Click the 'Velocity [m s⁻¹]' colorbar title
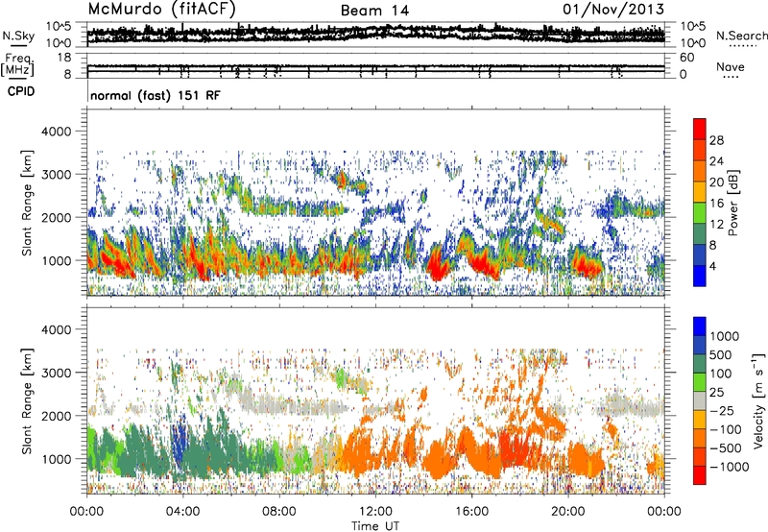The width and height of the screenshot is (768, 532). coord(758,400)
